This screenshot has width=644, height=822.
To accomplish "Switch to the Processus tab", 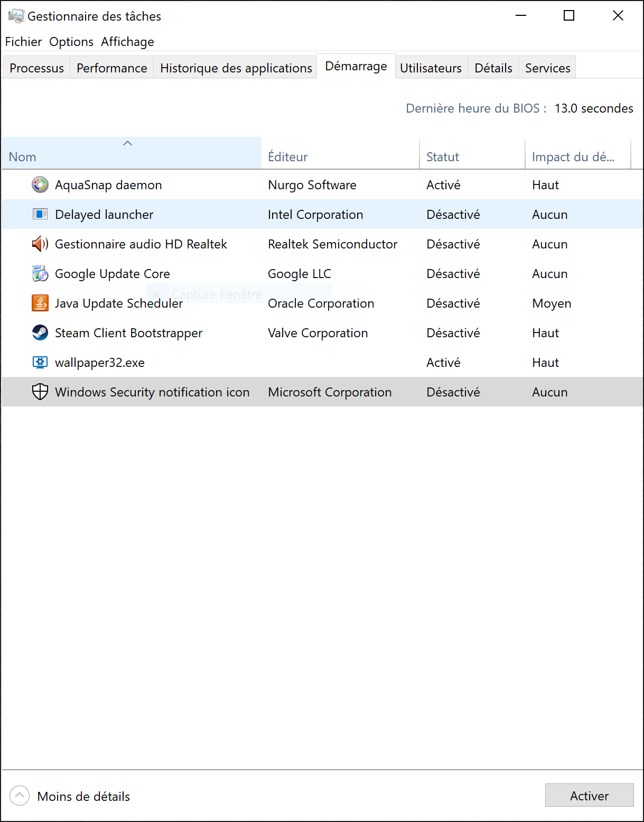I will [x=36, y=68].
